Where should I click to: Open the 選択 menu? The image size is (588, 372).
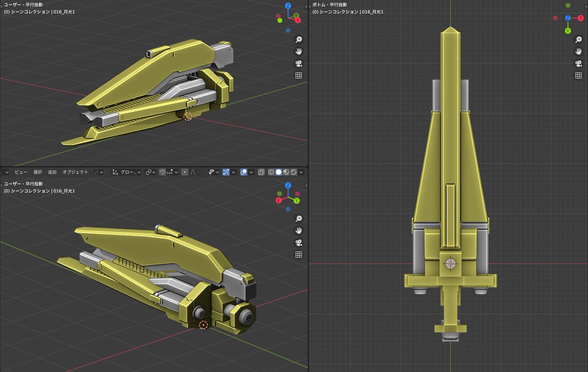click(38, 172)
